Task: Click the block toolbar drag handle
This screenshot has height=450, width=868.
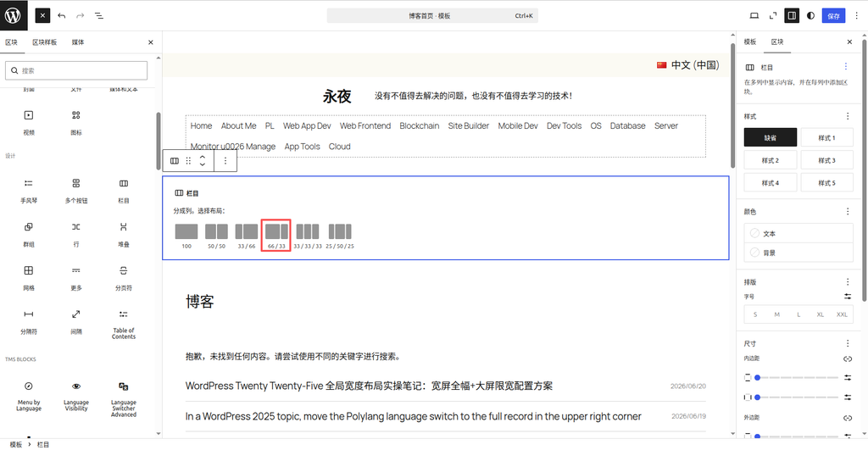Action: coord(188,160)
